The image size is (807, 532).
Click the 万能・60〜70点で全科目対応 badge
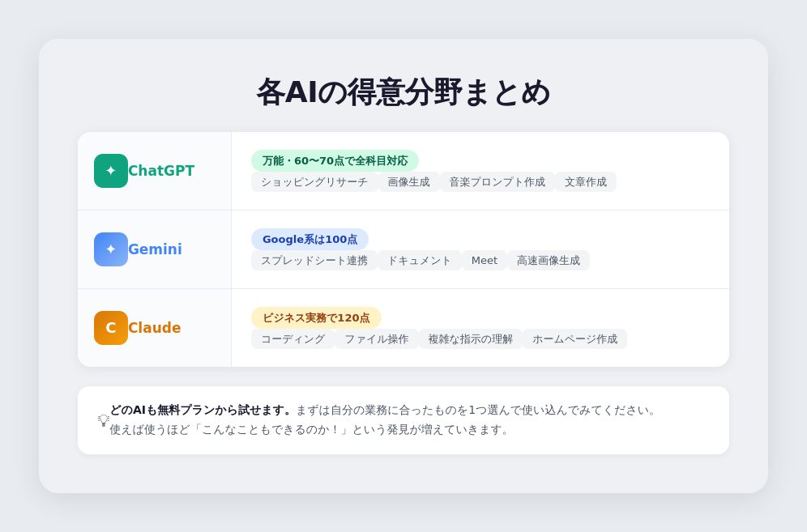click(x=335, y=161)
